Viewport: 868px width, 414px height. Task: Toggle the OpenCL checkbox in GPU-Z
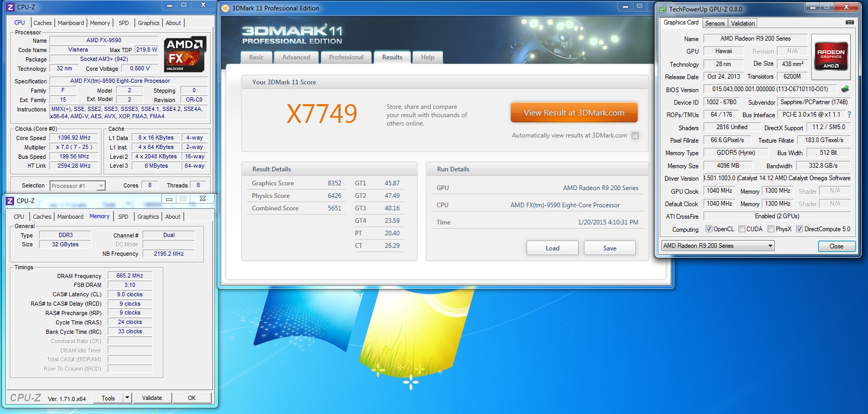click(x=709, y=229)
